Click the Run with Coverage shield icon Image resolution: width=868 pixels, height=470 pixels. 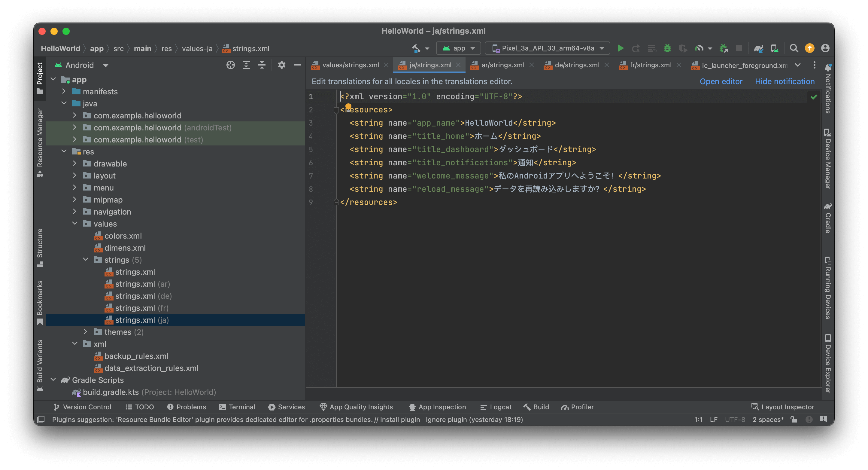point(683,48)
